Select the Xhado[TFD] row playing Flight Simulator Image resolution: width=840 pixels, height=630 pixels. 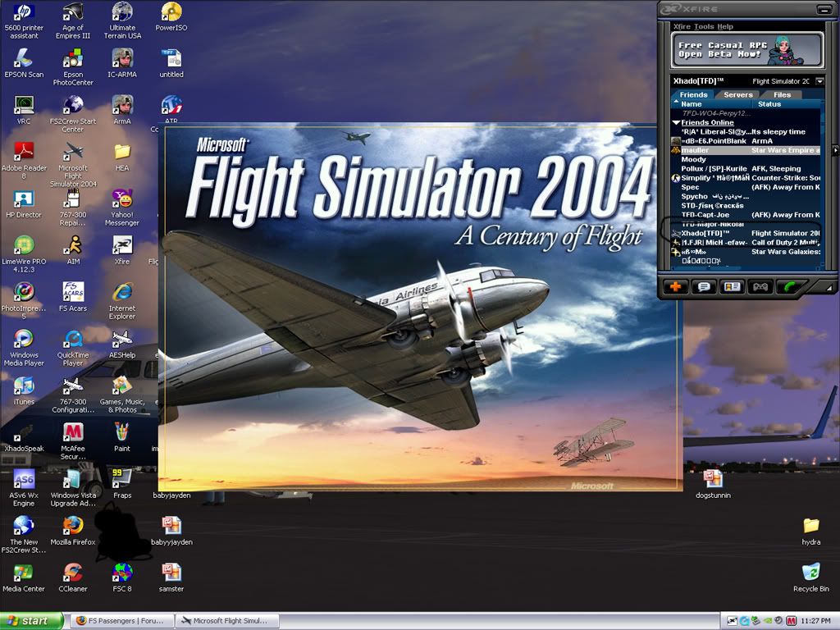point(746,233)
